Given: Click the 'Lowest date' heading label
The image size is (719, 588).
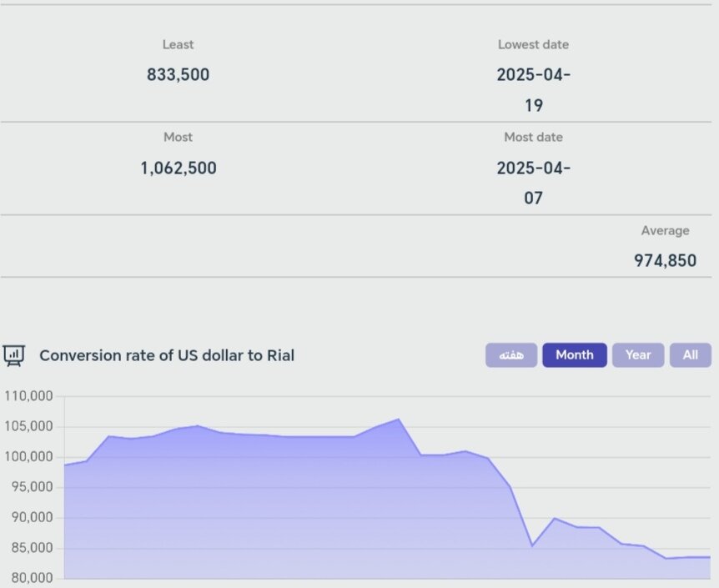Looking at the screenshot, I should pos(534,45).
